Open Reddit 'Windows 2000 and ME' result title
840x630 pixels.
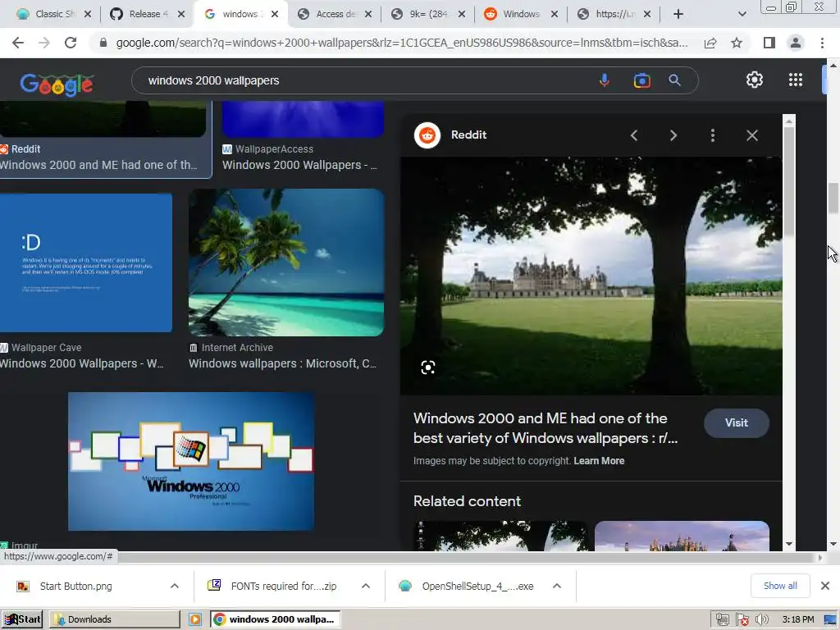coord(98,165)
